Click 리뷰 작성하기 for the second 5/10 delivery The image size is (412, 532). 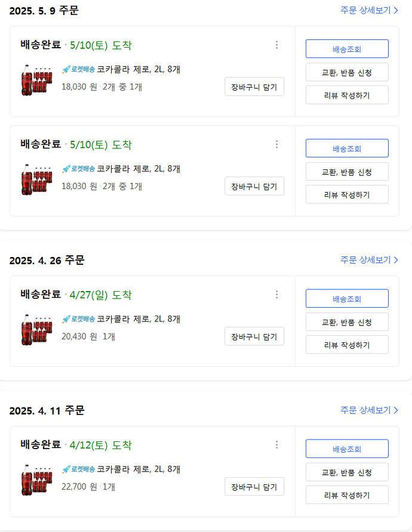point(347,194)
